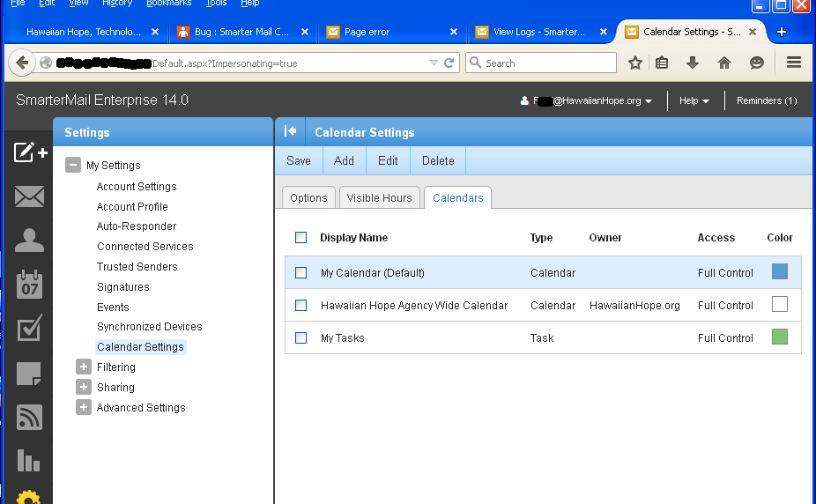
Task: Go to Firefox Home icon
Action: click(723, 63)
